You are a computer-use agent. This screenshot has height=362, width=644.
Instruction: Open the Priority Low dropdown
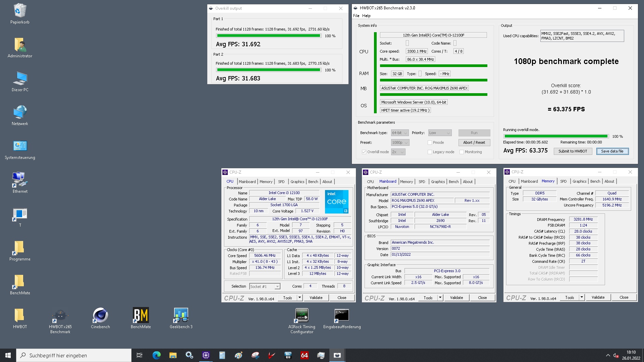point(440,133)
